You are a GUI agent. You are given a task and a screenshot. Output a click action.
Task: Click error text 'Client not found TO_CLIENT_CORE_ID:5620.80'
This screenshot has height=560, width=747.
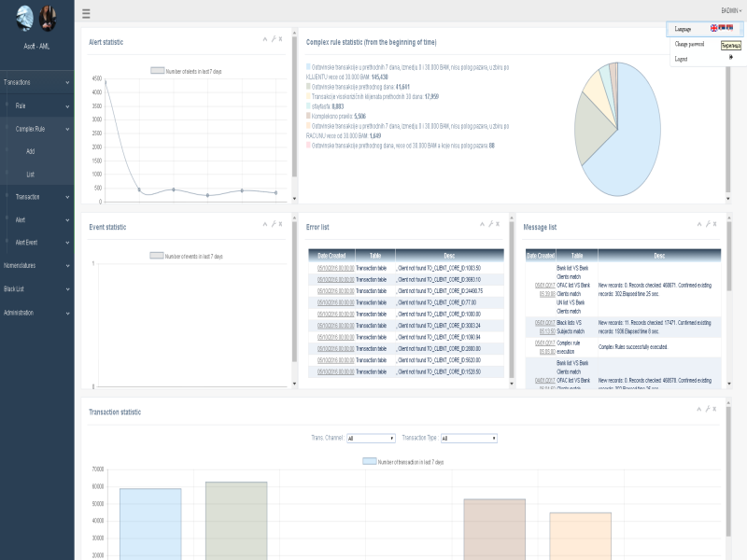(x=439, y=360)
